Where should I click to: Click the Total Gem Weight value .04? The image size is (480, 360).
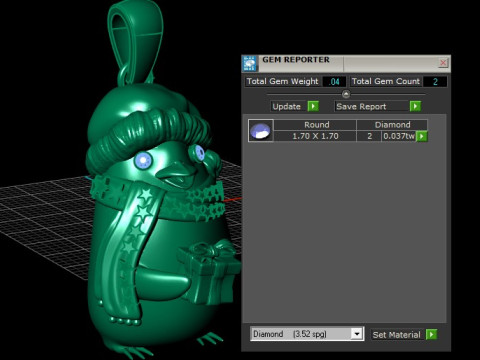click(334, 81)
